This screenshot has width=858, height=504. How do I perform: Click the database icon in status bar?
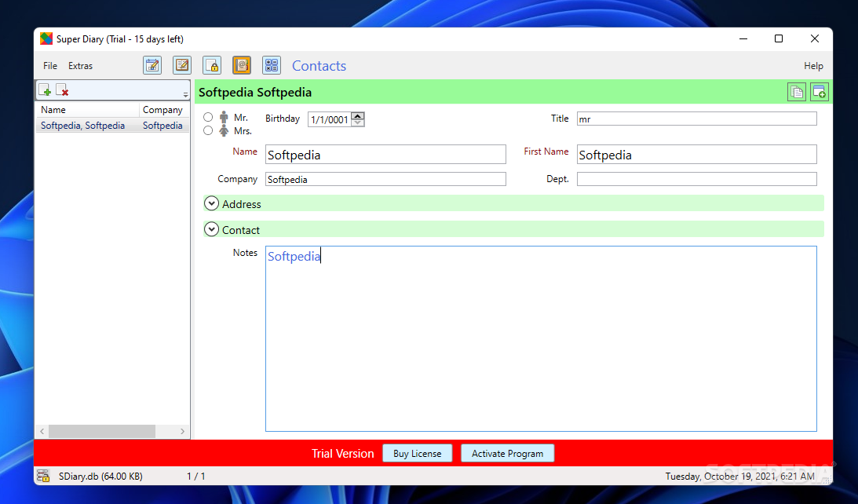tap(43, 476)
